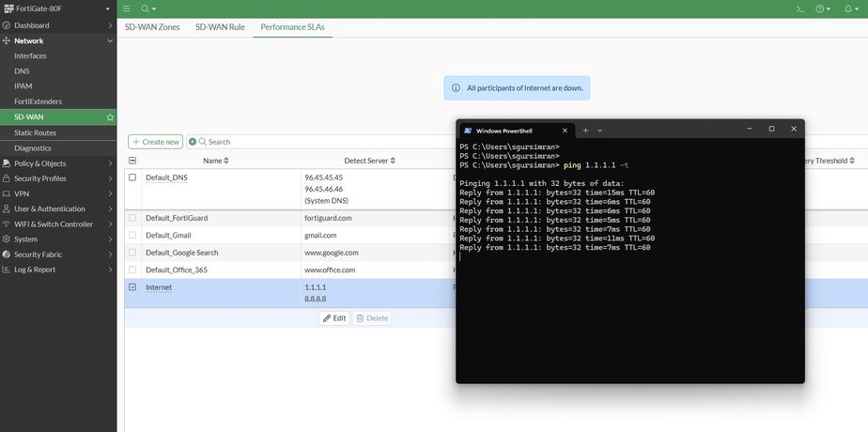868x432 pixels.
Task: Switch to the SD-WAN Rule tab
Action: click(220, 27)
